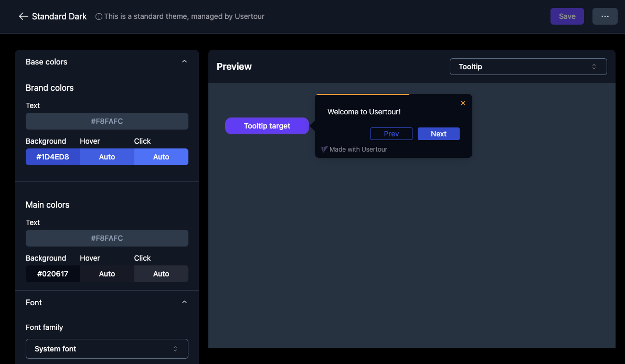Close the tooltip with the orange X
The image size is (625, 364).
point(463,103)
